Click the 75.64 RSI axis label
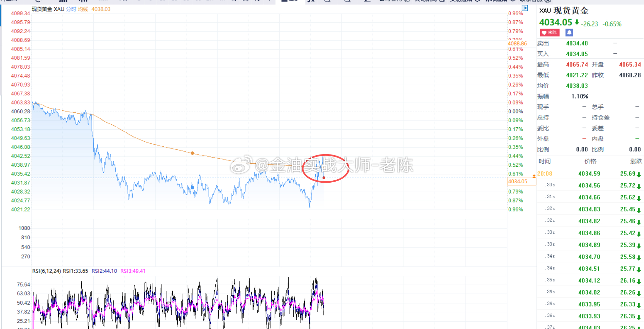 coord(23,285)
